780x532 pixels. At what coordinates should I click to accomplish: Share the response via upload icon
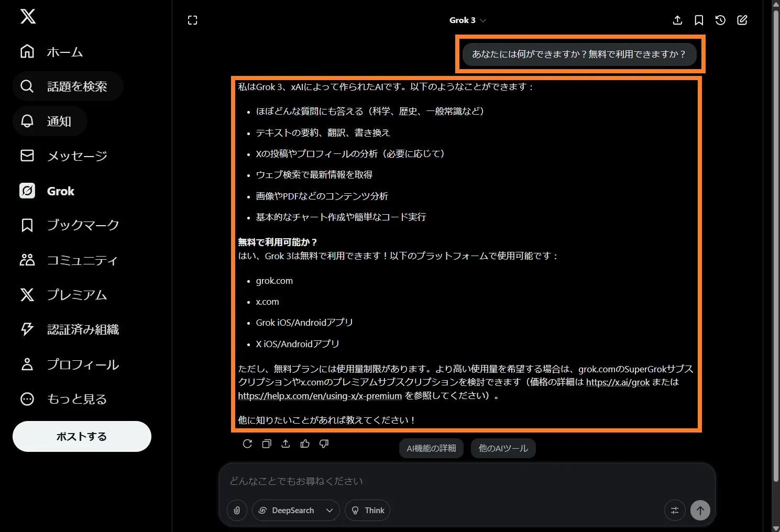tap(285, 444)
